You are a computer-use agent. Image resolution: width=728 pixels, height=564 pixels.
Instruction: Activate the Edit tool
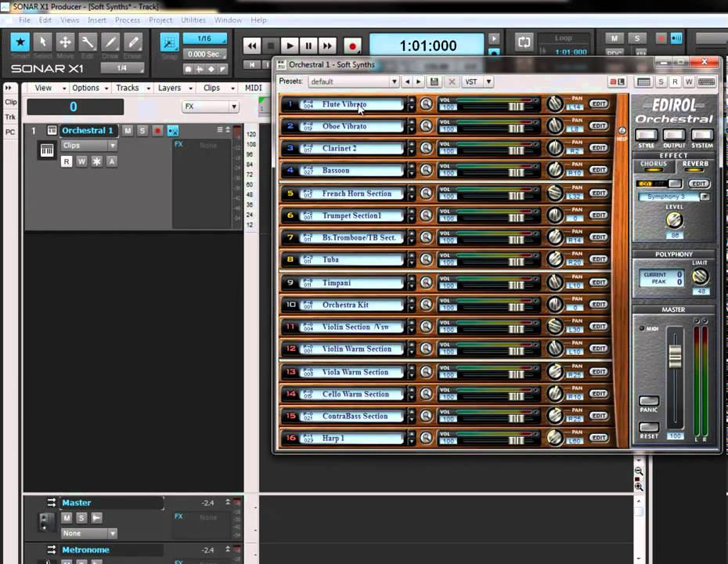[88, 42]
